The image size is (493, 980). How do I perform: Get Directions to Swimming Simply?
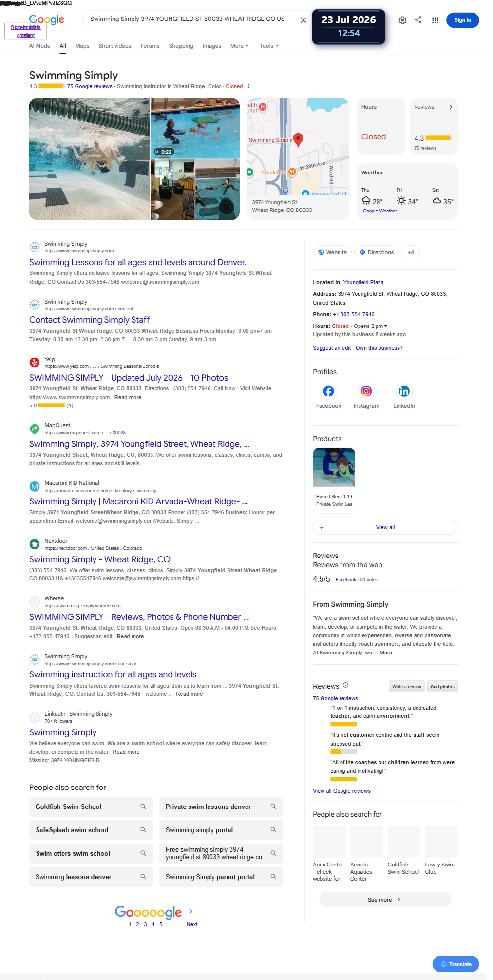pyautogui.click(x=377, y=252)
